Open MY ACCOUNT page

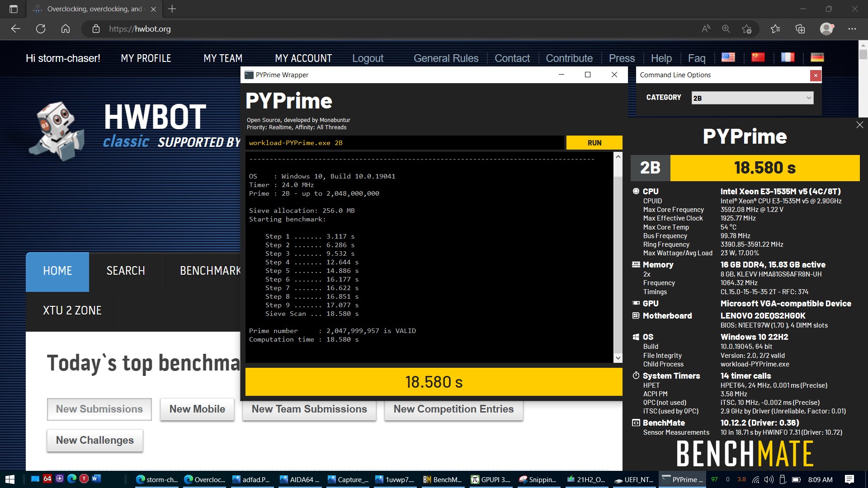303,58
